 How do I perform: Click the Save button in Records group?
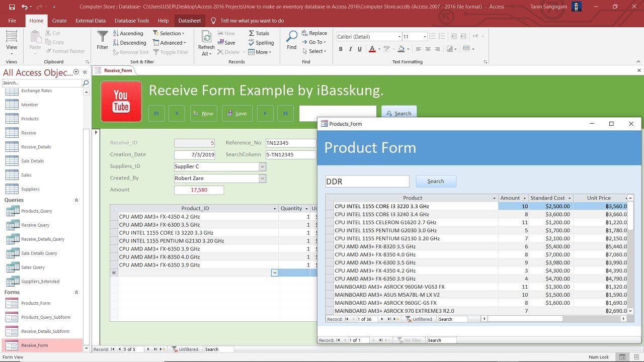pyautogui.click(x=226, y=43)
